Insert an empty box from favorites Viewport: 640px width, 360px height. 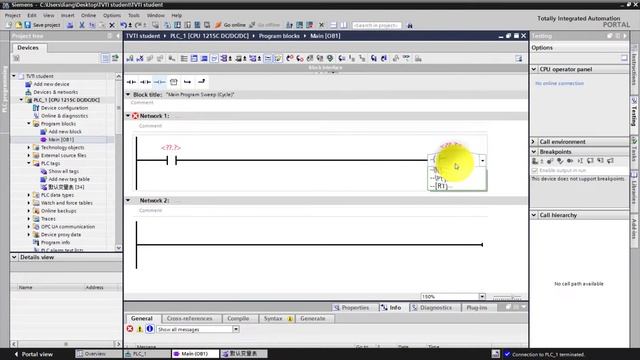[x=173, y=82]
